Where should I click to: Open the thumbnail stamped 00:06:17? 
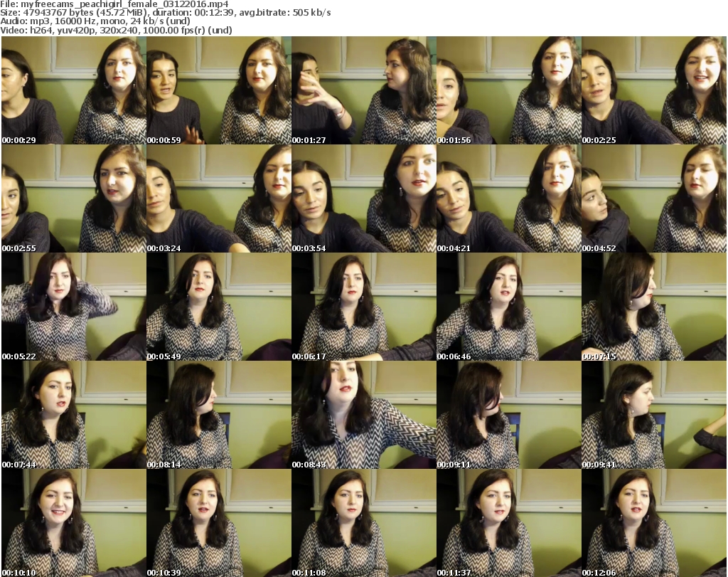364,307
